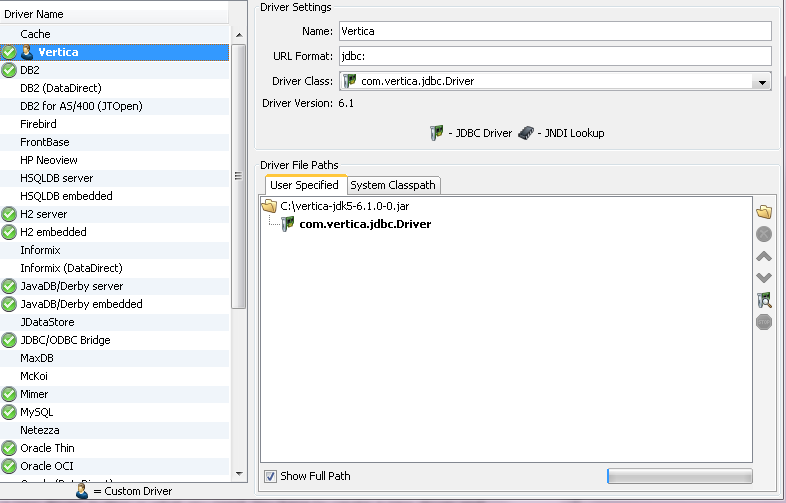Click the gray stop sign icon
Viewport: 786px width, 503px height.
point(764,322)
